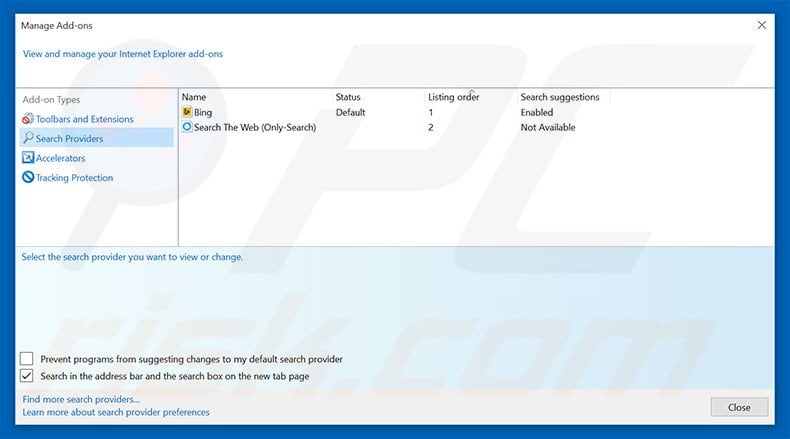Sort by the Listing order column
790x439 pixels.
[x=453, y=97]
